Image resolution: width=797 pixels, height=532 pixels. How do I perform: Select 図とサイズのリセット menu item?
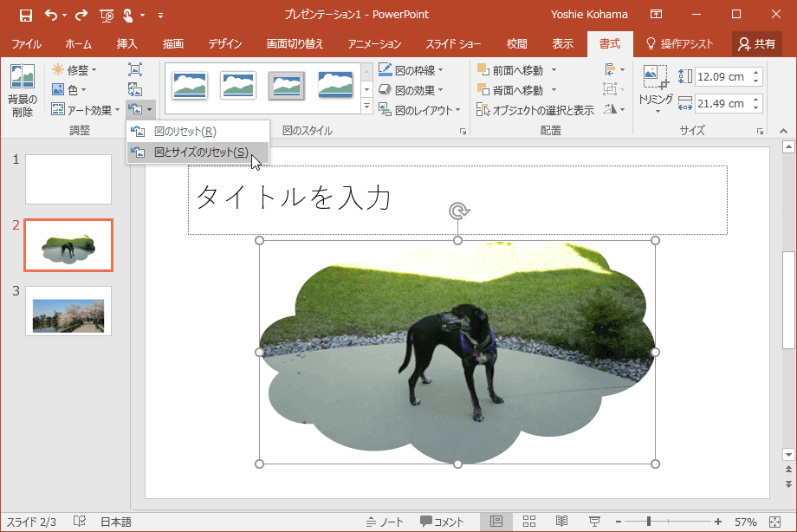pos(199,152)
